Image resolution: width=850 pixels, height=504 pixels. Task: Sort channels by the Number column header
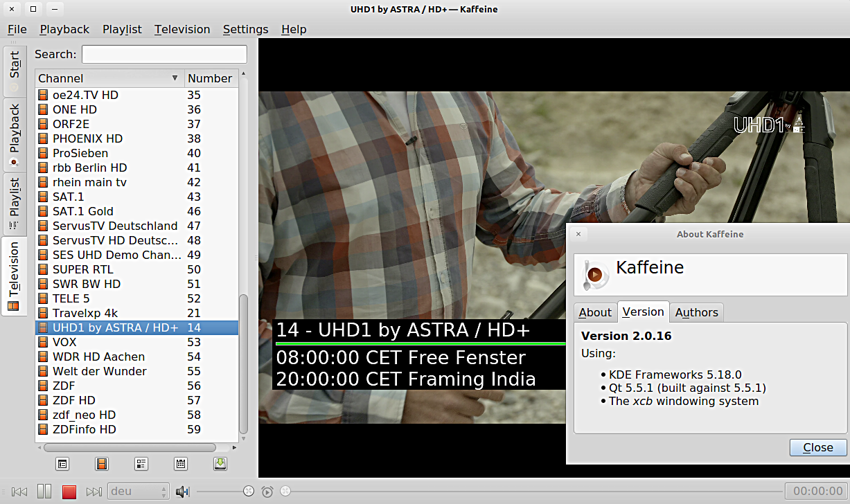click(211, 78)
